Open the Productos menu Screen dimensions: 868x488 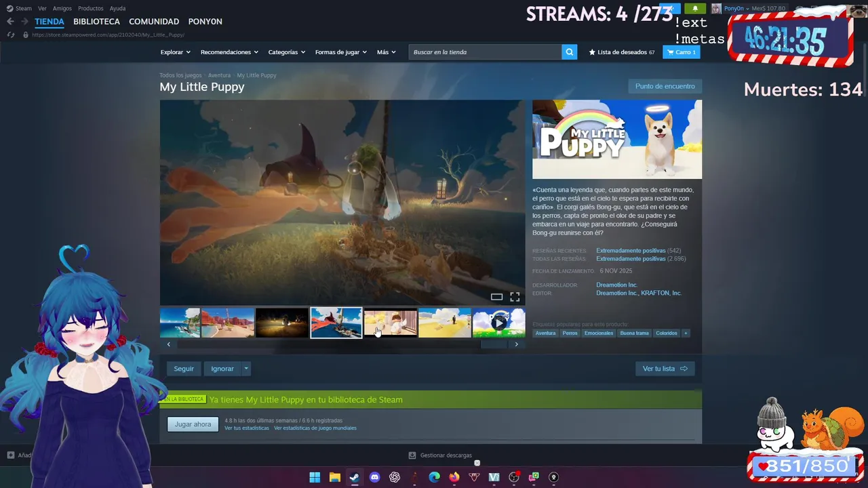pyautogui.click(x=91, y=8)
